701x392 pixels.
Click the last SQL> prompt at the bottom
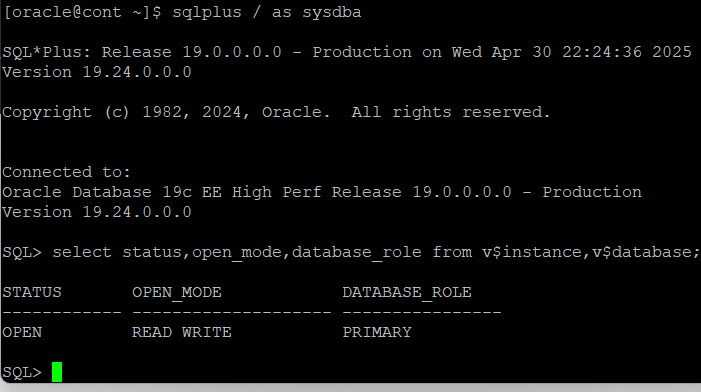(x=22, y=372)
